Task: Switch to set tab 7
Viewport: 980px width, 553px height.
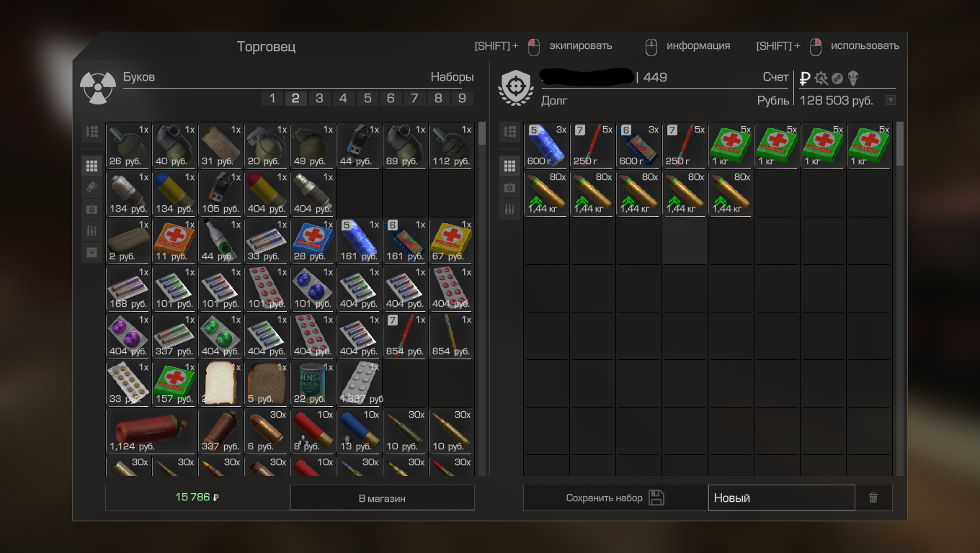Action: pyautogui.click(x=414, y=99)
